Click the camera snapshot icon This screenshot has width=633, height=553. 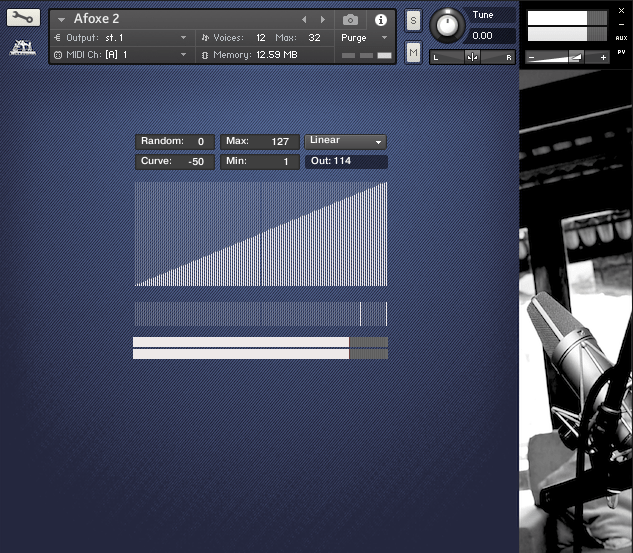350,20
